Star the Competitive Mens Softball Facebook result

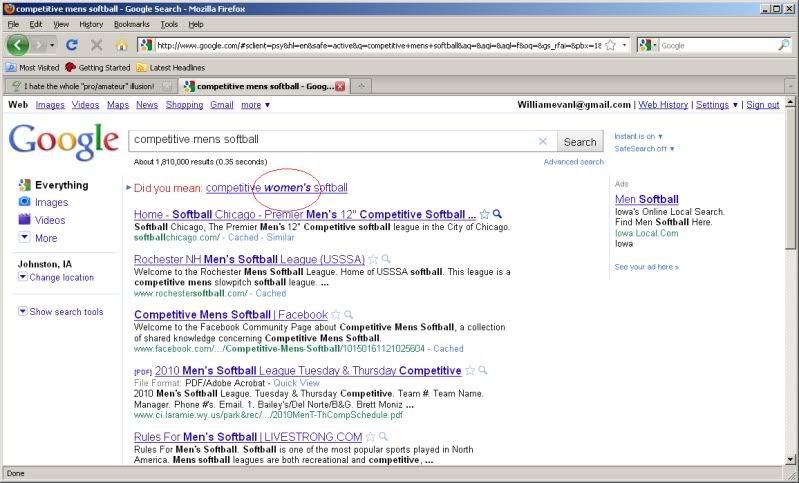point(337,315)
